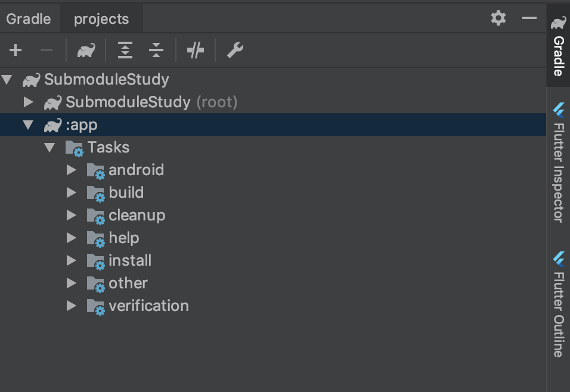Expand the build tasks folder

click(x=72, y=192)
